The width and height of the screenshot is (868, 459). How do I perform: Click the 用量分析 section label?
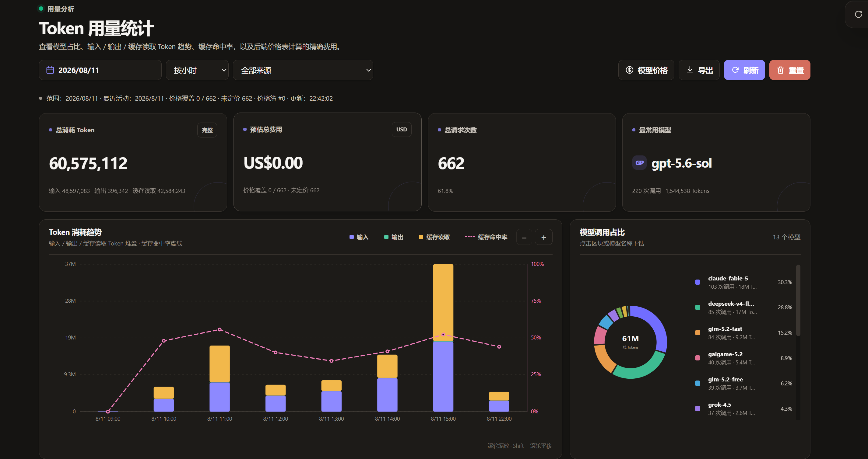61,9
